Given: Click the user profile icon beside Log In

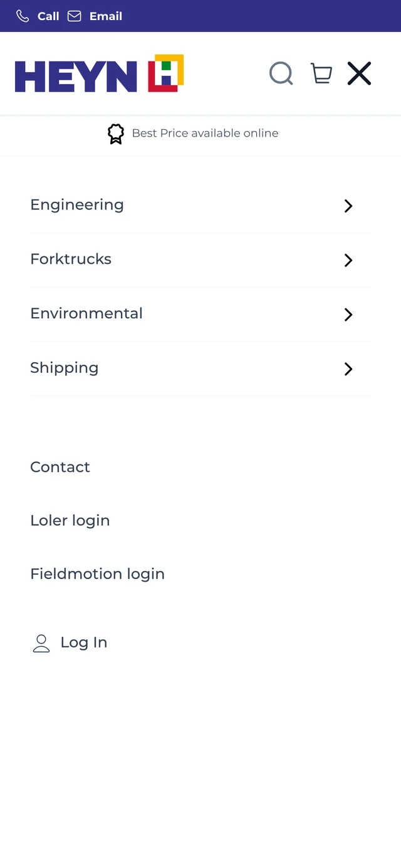Looking at the screenshot, I should coord(41,643).
